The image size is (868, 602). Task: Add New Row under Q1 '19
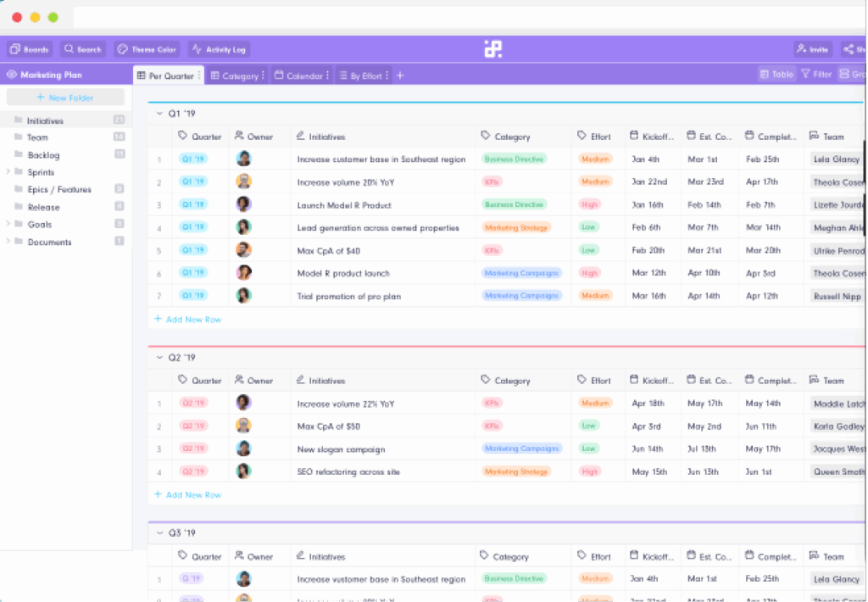pos(187,319)
